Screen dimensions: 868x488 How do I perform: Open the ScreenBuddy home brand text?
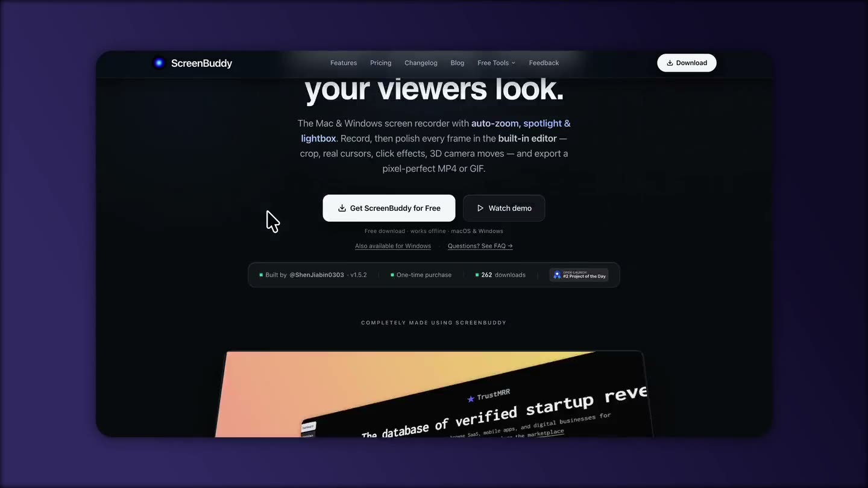pyautogui.click(x=201, y=63)
